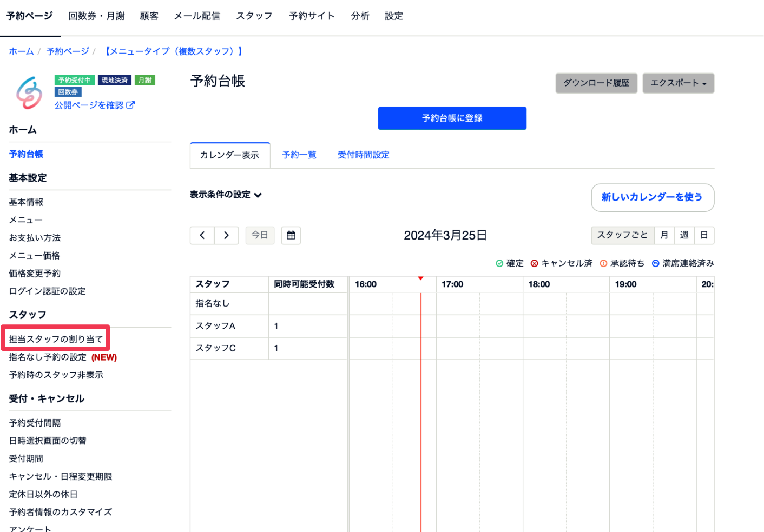Open the 予約ページ top menu

pyautogui.click(x=30, y=16)
